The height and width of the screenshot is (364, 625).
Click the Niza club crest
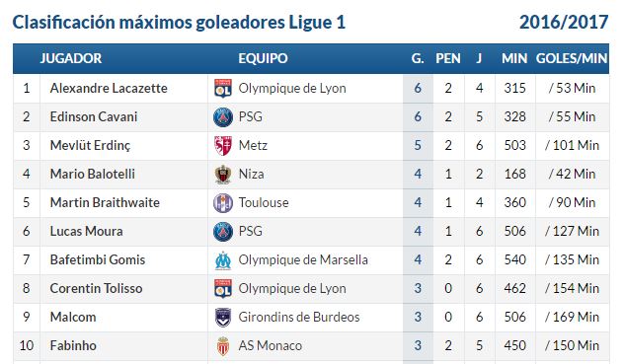tap(223, 175)
